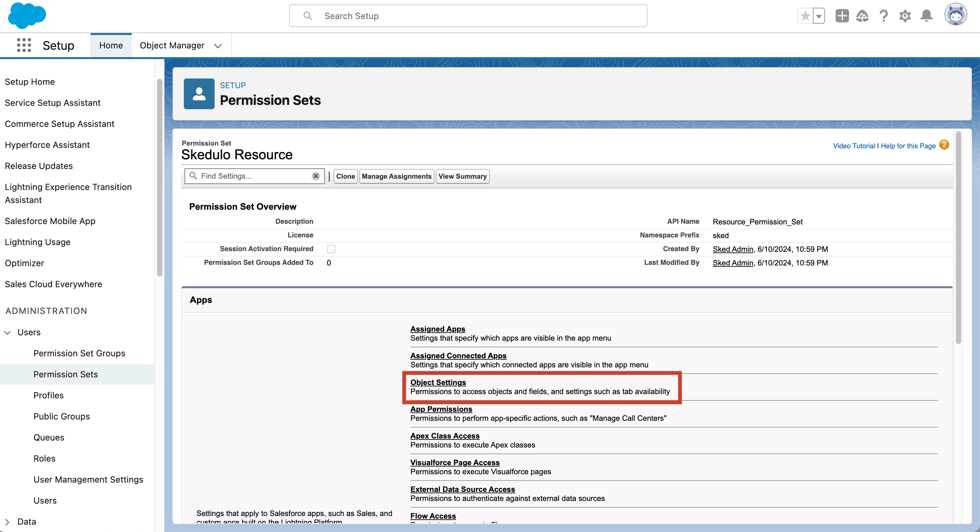Open the App Permissions link
Viewport: 980px width, 532px height.
tap(441, 409)
